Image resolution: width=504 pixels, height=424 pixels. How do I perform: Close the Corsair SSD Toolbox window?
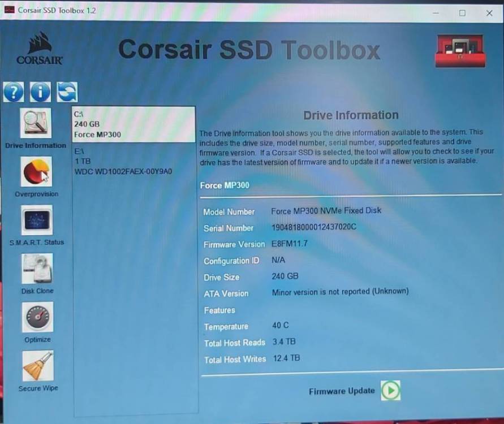click(489, 13)
